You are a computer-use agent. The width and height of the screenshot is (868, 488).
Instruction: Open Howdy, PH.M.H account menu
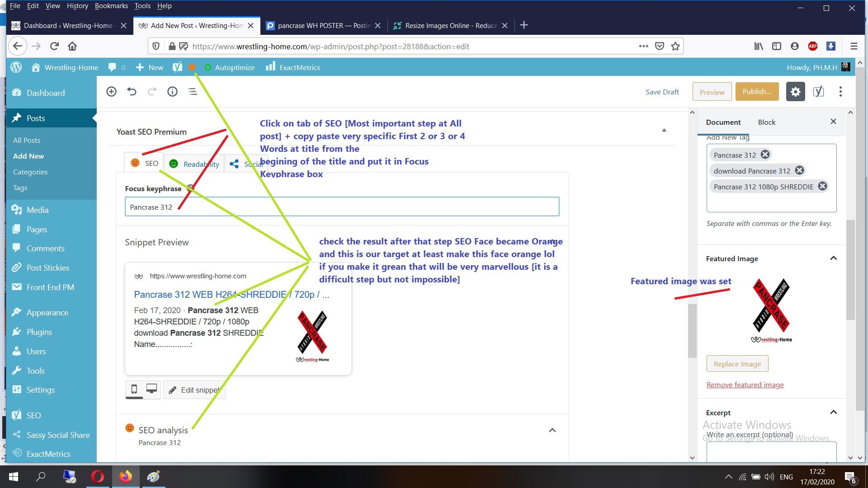(x=818, y=67)
